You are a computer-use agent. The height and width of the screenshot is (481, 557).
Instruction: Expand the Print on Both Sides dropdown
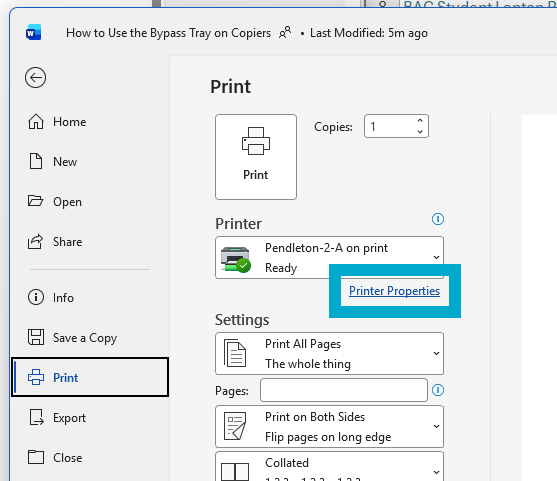(x=329, y=426)
